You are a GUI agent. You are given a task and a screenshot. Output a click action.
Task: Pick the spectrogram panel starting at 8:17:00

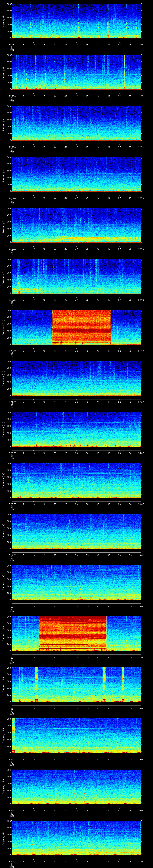77,174
